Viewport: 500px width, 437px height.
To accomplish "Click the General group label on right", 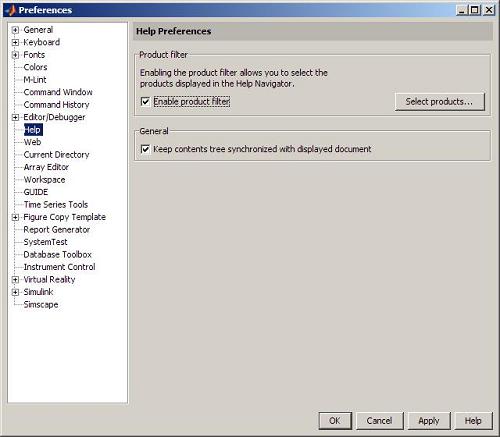I will 154,131.
